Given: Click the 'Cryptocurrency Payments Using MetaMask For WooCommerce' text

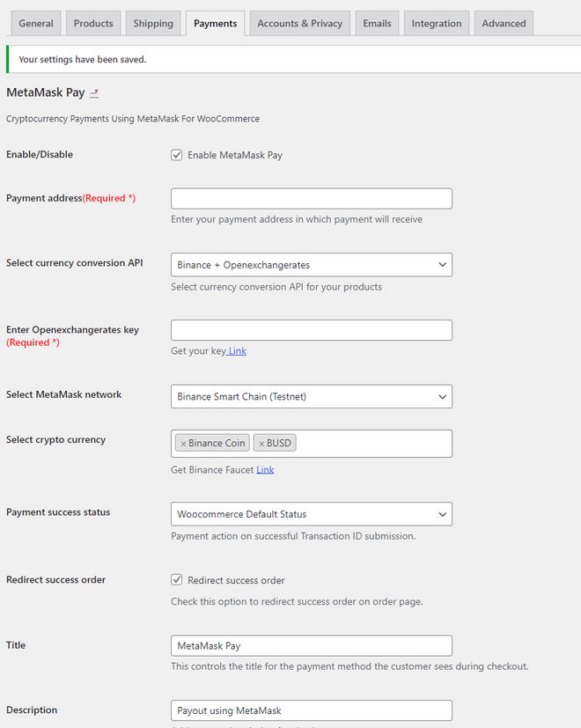Looking at the screenshot, I should [x=133, y=119].
